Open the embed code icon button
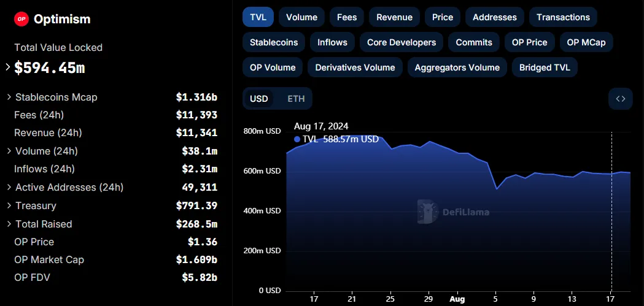Image resolution: width=644 pixels, height=306 pixels. [621, 99]
